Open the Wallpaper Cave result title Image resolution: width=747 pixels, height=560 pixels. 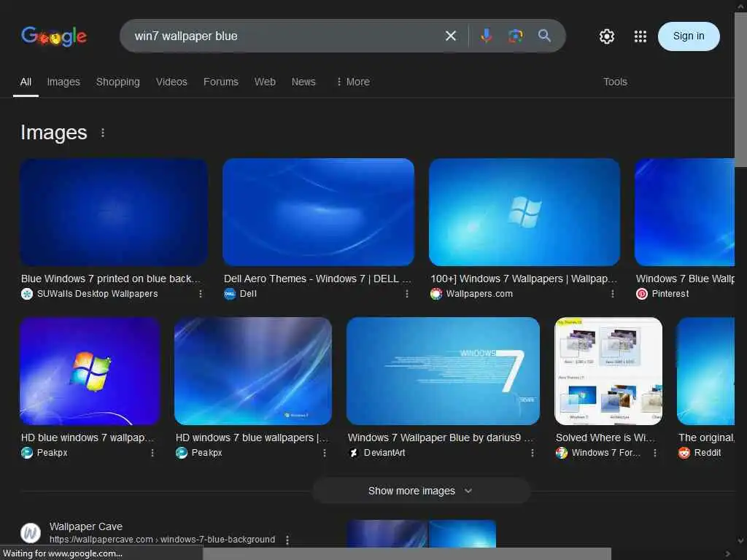pos(86,526)
